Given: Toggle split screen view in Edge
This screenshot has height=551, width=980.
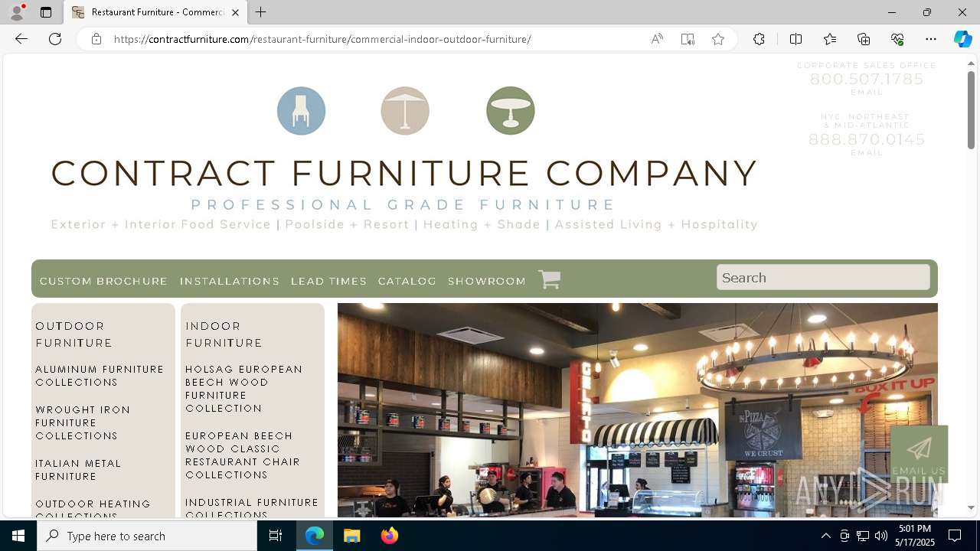Looking at the screenshot, I should coord(795,39).
